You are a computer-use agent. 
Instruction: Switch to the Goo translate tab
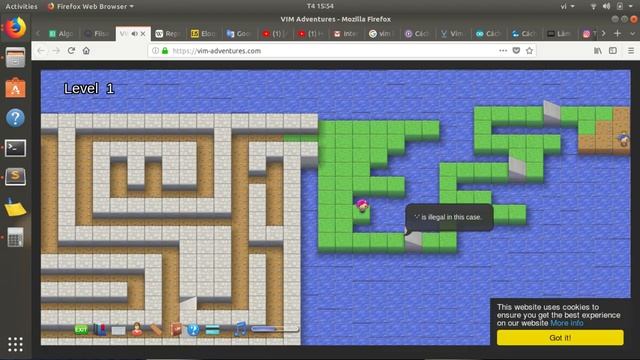click(x=239, y=34)
